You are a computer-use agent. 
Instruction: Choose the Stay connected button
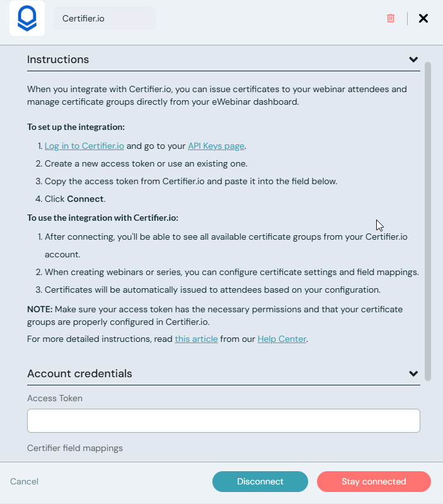[x=374, y=481]
